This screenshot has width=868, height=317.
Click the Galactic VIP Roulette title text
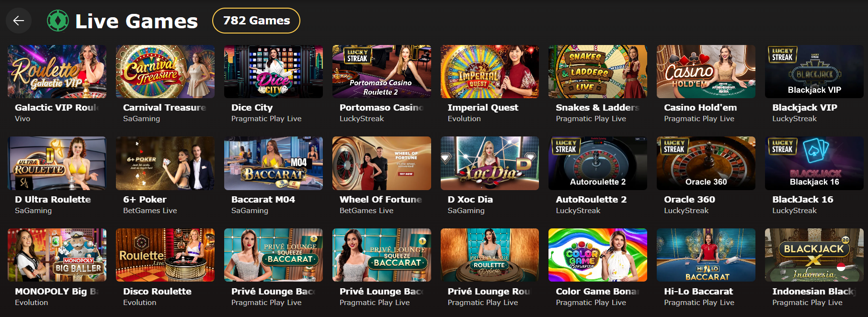[57, 108]
